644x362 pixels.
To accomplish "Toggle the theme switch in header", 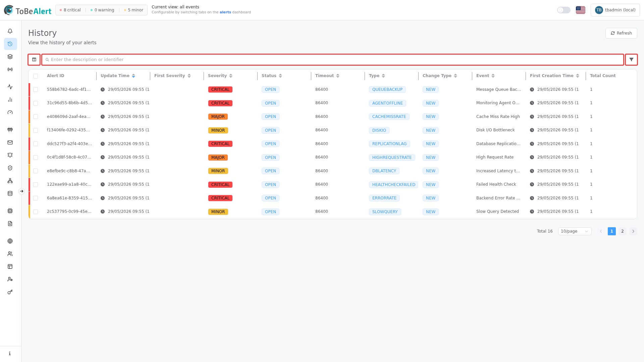I will 564,10.
